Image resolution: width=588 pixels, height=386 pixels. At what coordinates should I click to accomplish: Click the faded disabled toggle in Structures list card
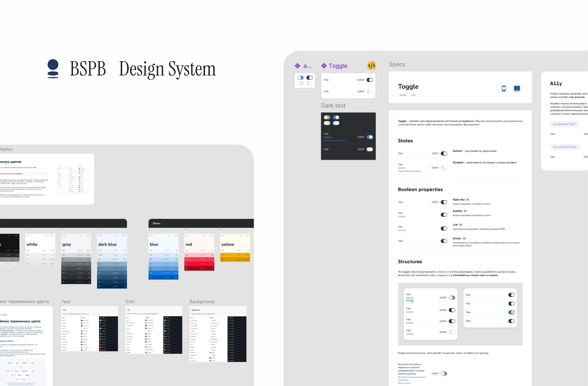coord(452,332)
